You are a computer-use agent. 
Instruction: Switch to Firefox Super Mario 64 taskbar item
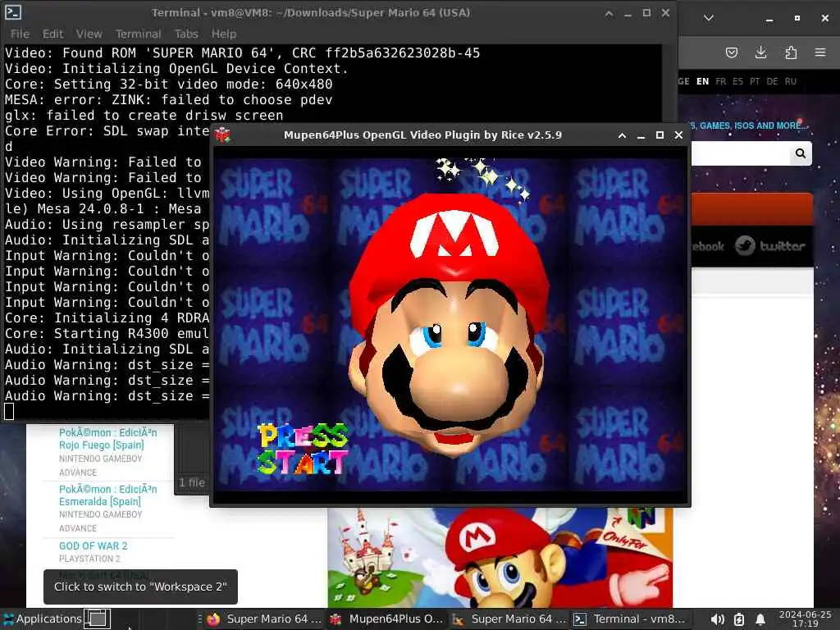pos(265,619)
